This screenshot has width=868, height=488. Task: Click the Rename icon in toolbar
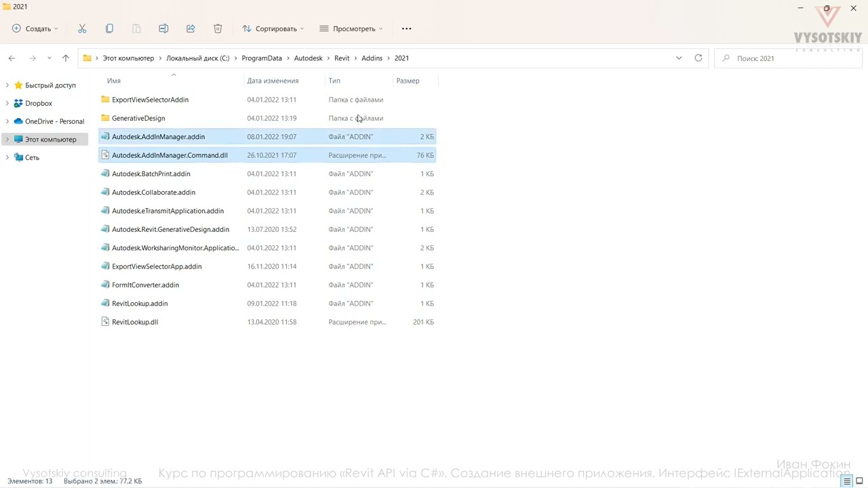pyautogui.click(x=163, y=28)
